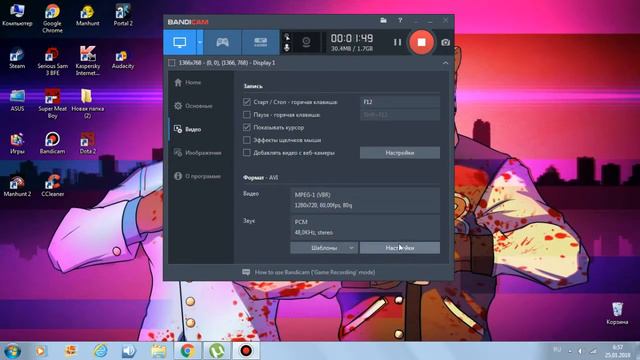Click the 1366x768 Display 1 target box icon
Viewport: 640px width, 360px height.
pos(172,63)
